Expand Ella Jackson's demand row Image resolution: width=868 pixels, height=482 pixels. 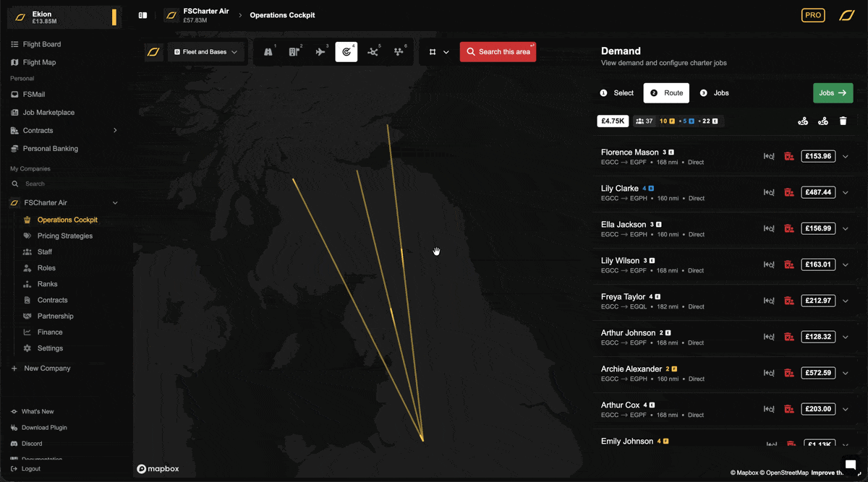(x=845, y=228)
